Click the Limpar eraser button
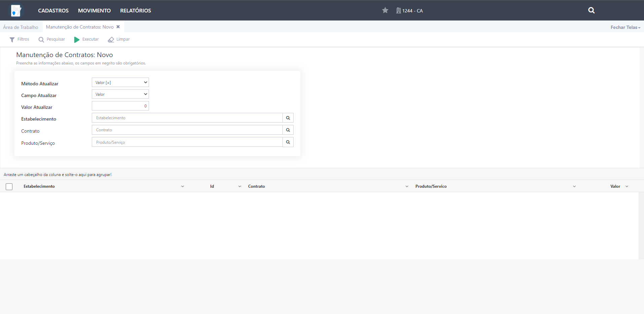The height and width of the screenshot is (314, 644). click(x=119, y=39)
